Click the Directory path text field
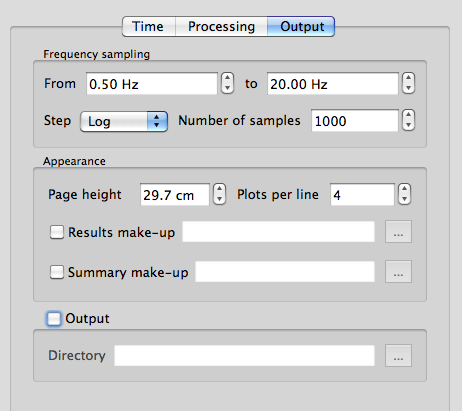This screenshot has width=462, height=411. click(244, 356)
